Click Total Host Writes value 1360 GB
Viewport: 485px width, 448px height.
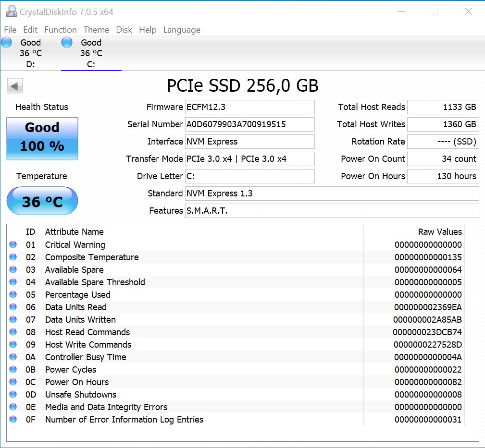(443, 124)
